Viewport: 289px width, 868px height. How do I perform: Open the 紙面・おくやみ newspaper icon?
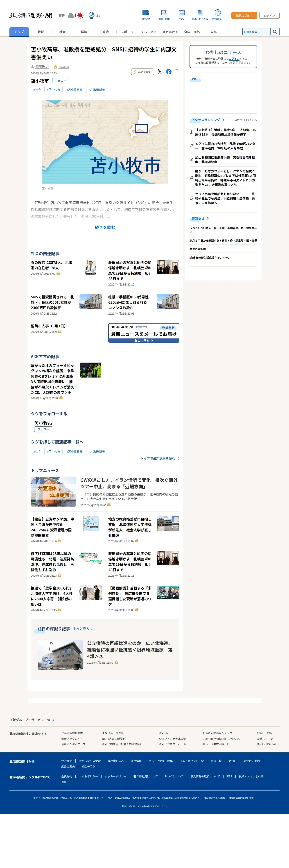pos(200,13)
